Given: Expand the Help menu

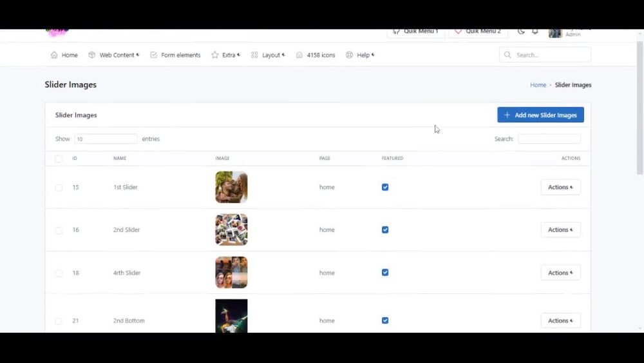Looking at the screenshot, I should click(x=361, y=55).
